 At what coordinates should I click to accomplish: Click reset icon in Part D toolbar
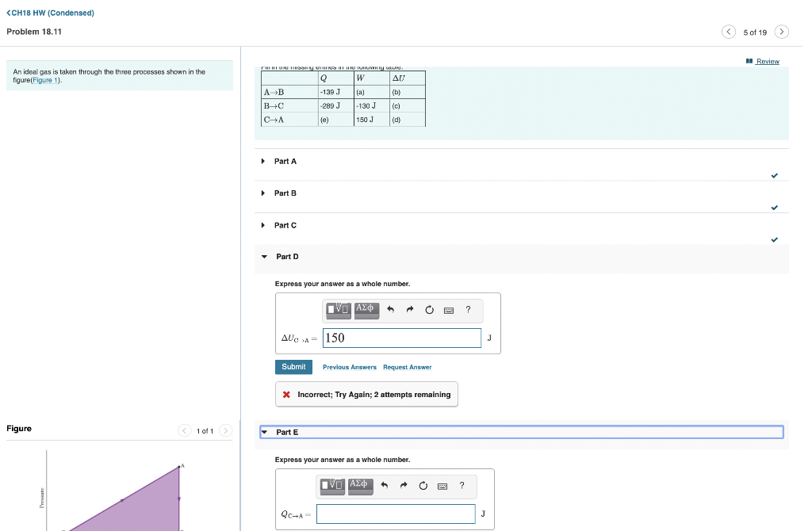pyautogui.click(x=429, y=310)
